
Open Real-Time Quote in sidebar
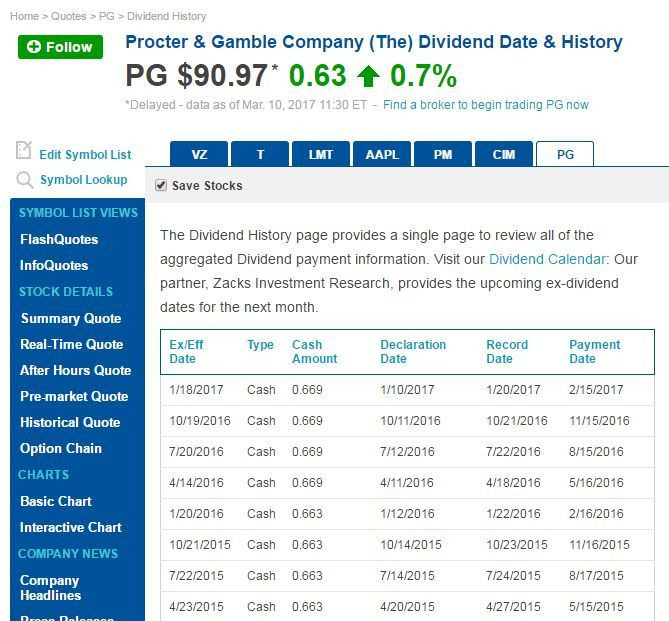tap(72, 344)
